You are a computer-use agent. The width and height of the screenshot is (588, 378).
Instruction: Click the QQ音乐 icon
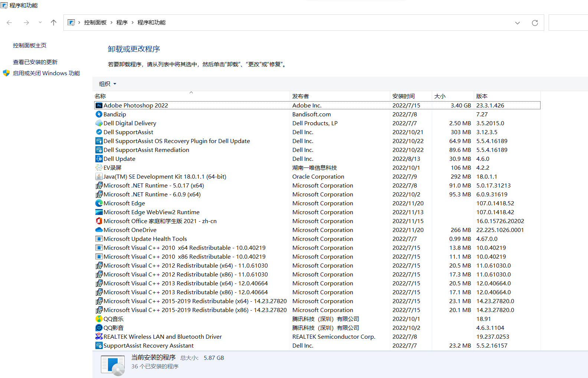[x=99, y=319]
